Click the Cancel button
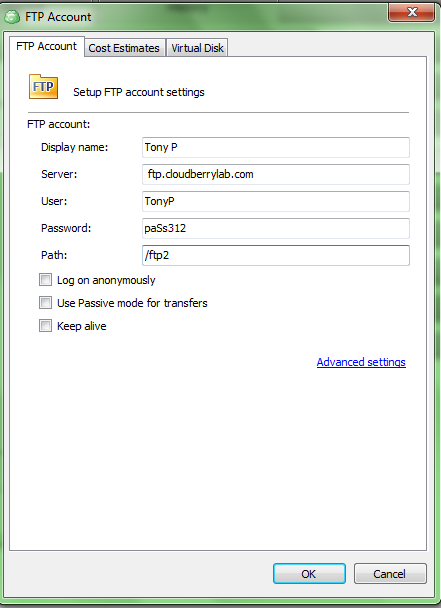 (x=390, y=573)
